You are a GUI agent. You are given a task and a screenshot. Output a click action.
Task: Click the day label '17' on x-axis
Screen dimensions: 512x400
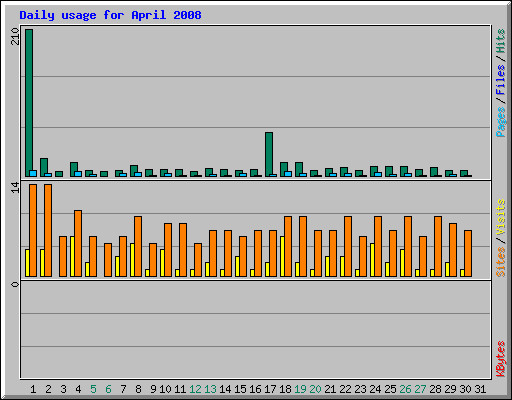pos(270,389)
